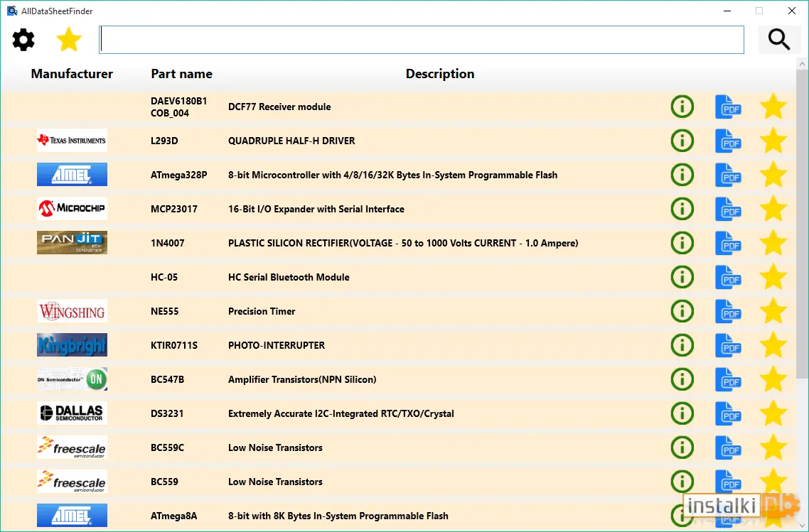Click the ON Semiconductor logo
Image resolution: width=809 pixels, height=532 pixels.
(73, 379)
